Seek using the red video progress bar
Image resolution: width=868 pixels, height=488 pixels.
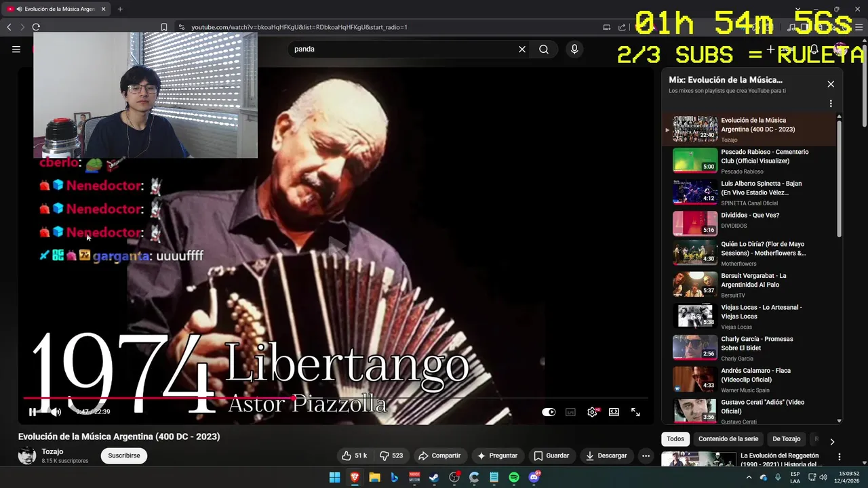click(x=336, y=398)
